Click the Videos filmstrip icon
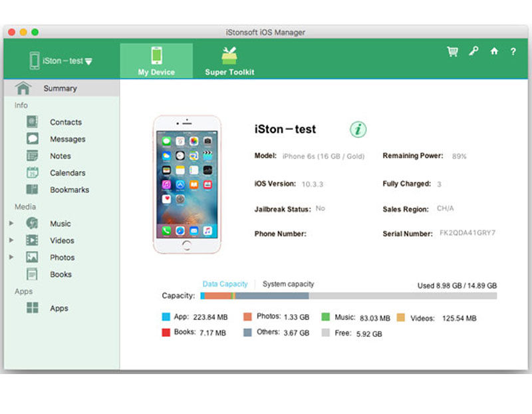532x414 pixels. click(x=32, y=240)
